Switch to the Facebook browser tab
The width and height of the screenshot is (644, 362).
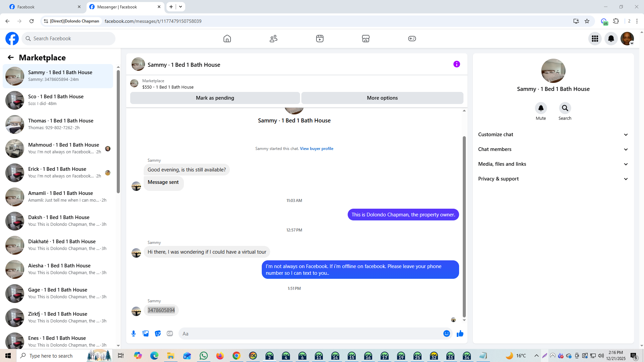point(45,7)
